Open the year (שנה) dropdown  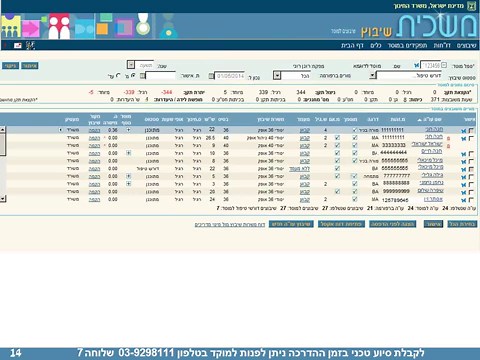point(131,65)
